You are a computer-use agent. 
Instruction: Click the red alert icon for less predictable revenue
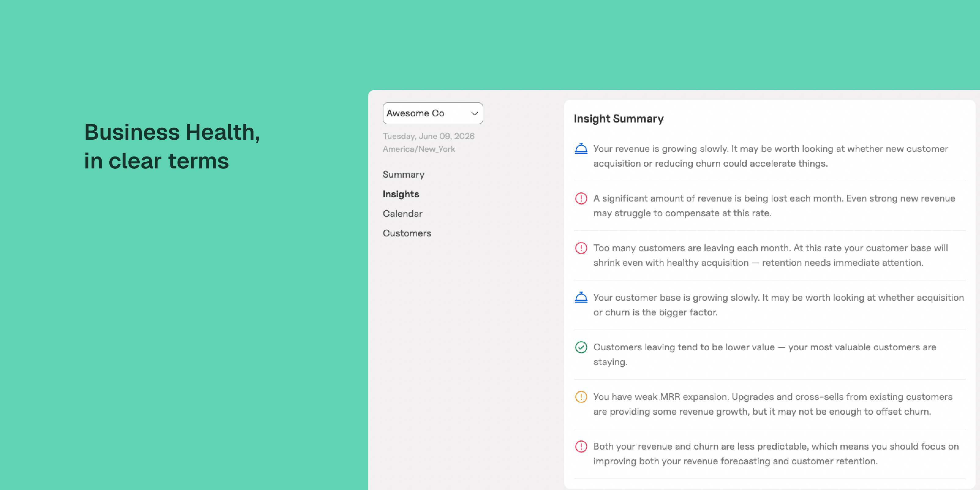[581, 446]
